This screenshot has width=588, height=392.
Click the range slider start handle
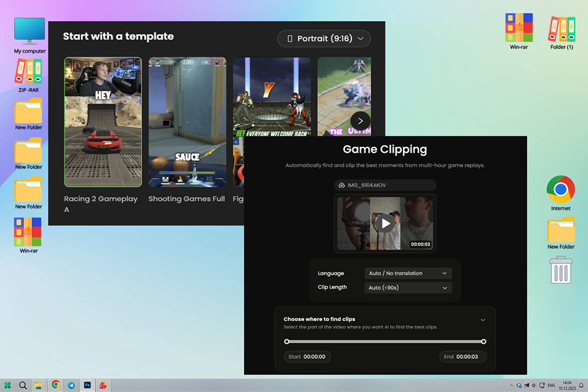pyautogui.click(x=287, y=342)
